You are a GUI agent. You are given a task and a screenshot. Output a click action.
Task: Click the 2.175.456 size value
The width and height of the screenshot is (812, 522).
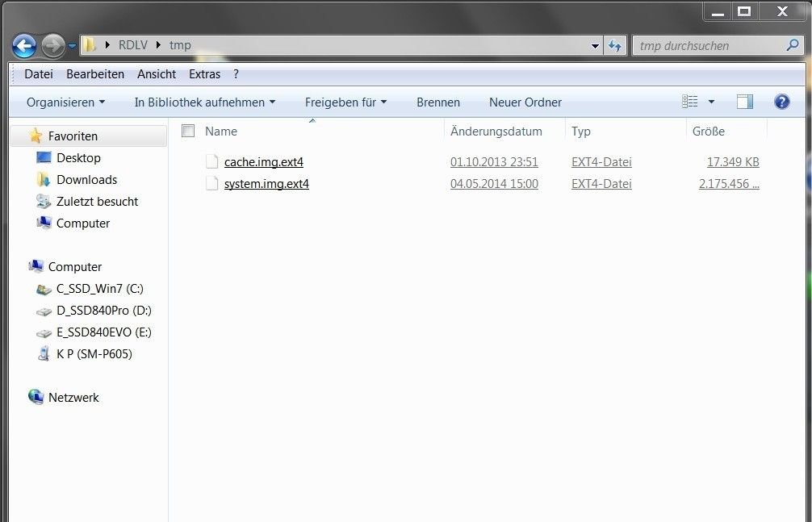[729, 183]
